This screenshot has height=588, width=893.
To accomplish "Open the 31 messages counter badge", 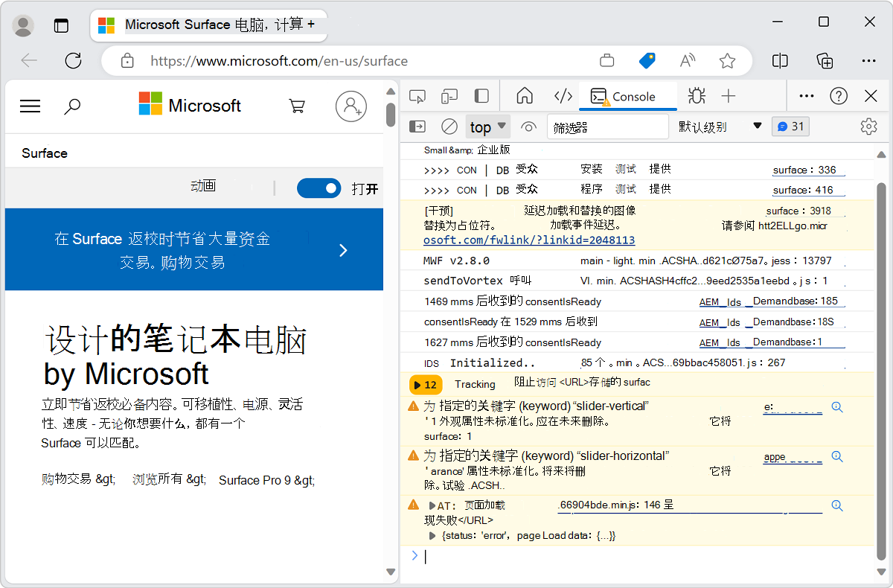I will (790, 127).
